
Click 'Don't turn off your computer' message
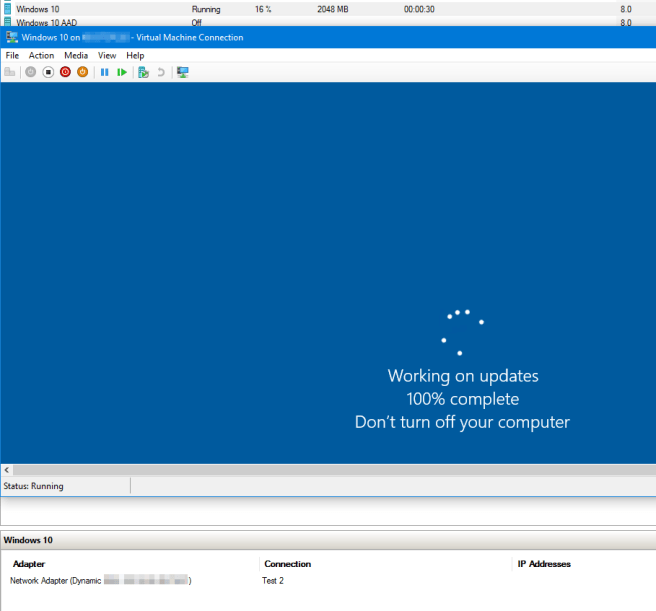pos(462,422)
